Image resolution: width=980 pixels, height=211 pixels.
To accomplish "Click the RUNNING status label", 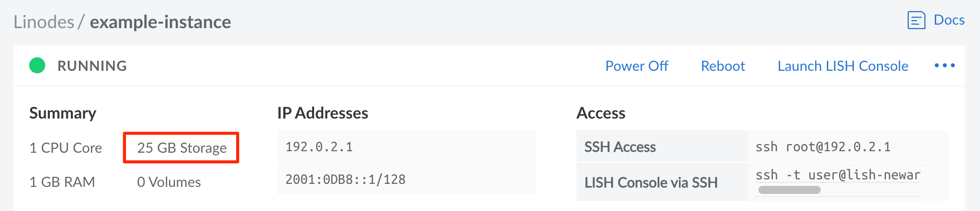I will 92,66.
